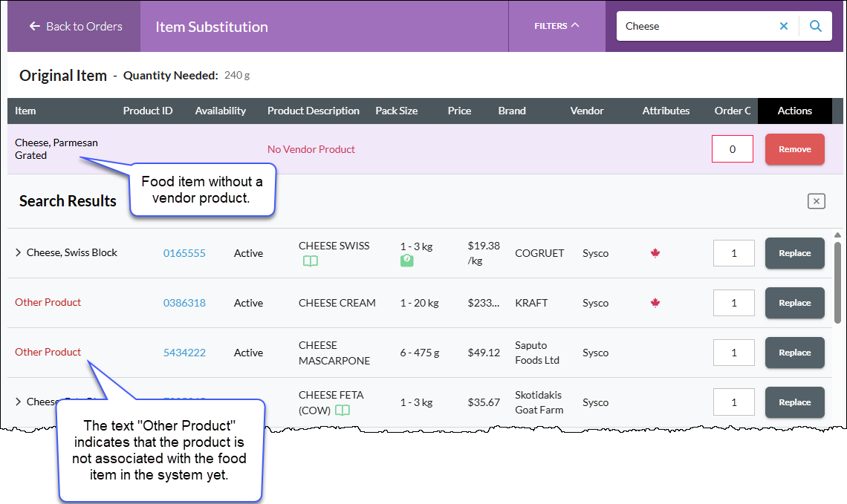Expand the Cheese, Swiss Block row

click(x=19, y=252)
